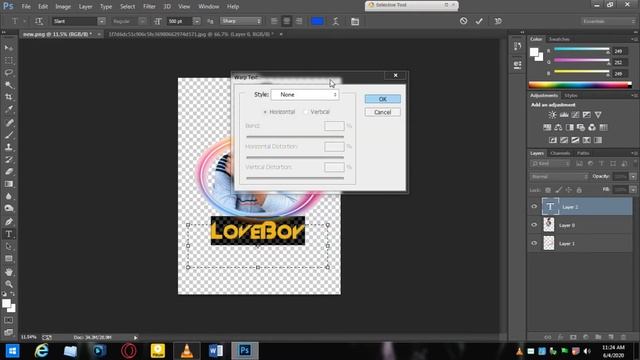Select the Horizontal Type tool
The width and height of the screenshot is (640, 360).
(x=9, y=234)
